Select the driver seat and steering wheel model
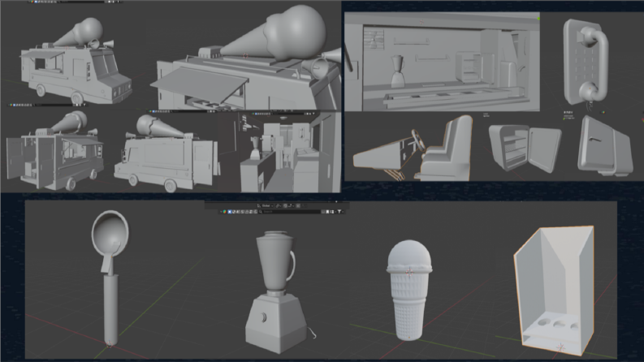 (413, 148)
